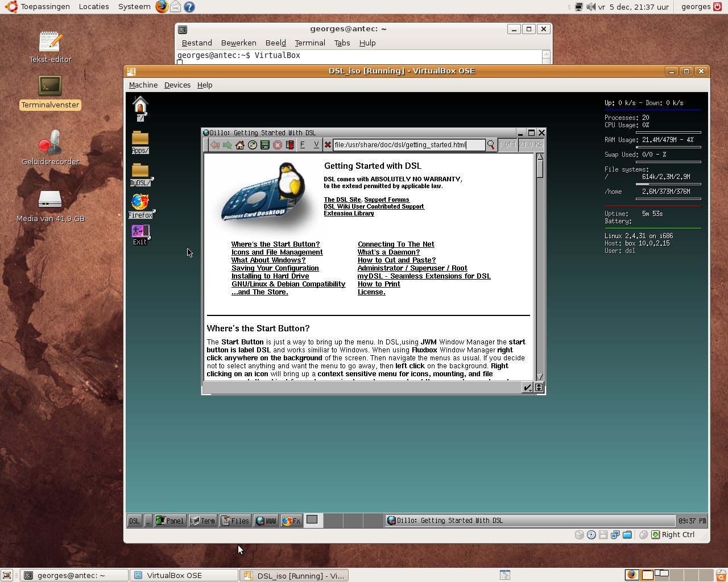728x582 pixels.
Task: Open Terminalvenster desktop icon
Action: (x=50, y=92)
